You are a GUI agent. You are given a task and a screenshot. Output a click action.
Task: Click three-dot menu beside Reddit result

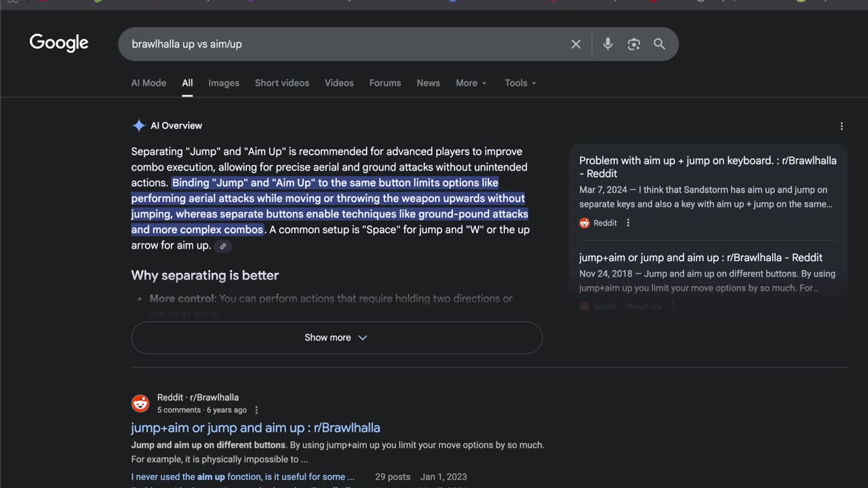(x=256, y=410)
